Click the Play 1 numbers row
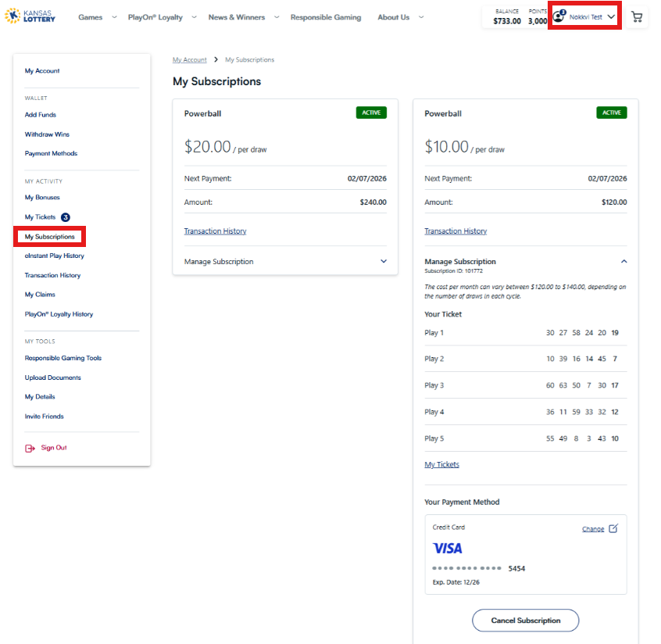Image resolution: width=661 pixels, height=644 pixels. coord(525,333)
